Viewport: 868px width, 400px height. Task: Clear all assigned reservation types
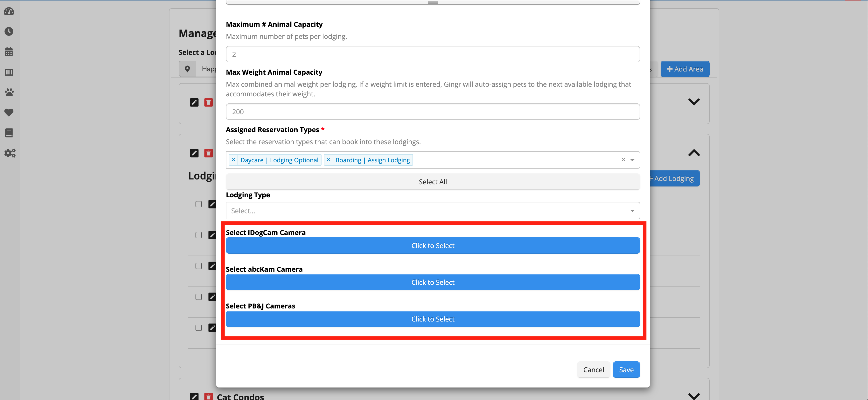tap(623, 159)
